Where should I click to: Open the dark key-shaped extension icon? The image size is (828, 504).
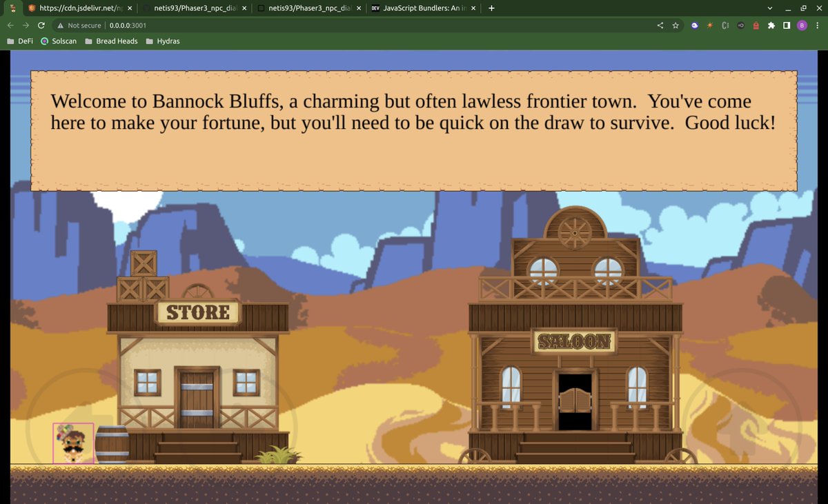pos(740,26)
